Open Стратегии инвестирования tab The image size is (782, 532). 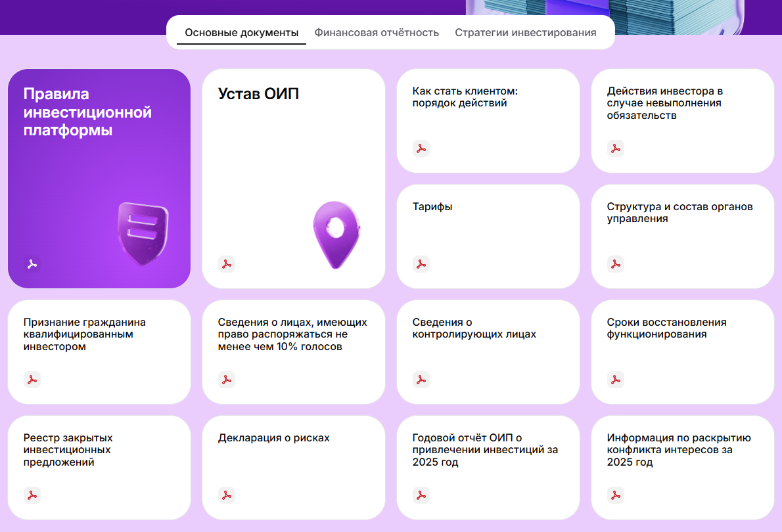[526, 33]
